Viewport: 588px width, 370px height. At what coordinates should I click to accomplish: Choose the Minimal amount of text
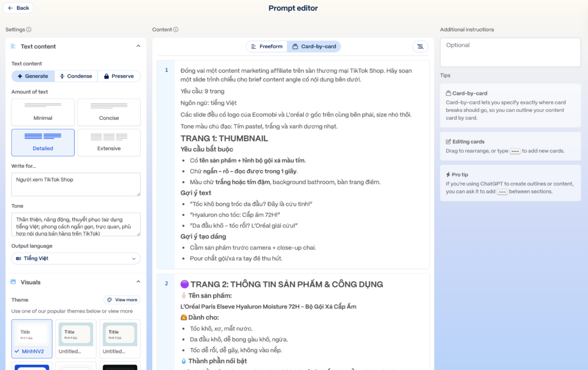[43, 112]
